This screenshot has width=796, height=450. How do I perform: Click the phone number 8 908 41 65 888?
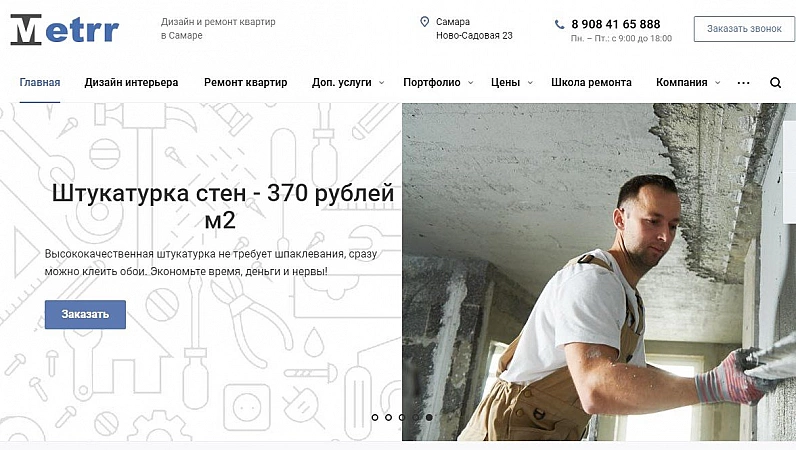pyautogui.click(x=616, y=24)
